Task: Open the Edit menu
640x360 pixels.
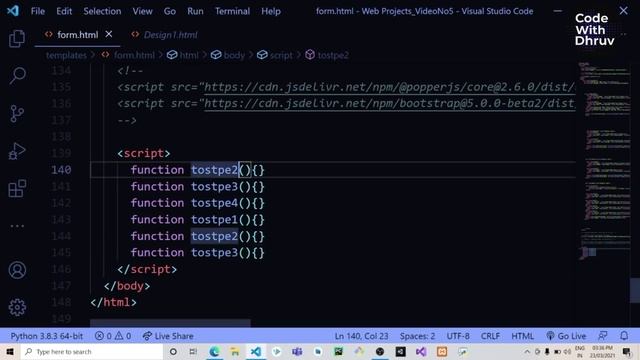Action: pyautogui.click(x=64, y=11)
